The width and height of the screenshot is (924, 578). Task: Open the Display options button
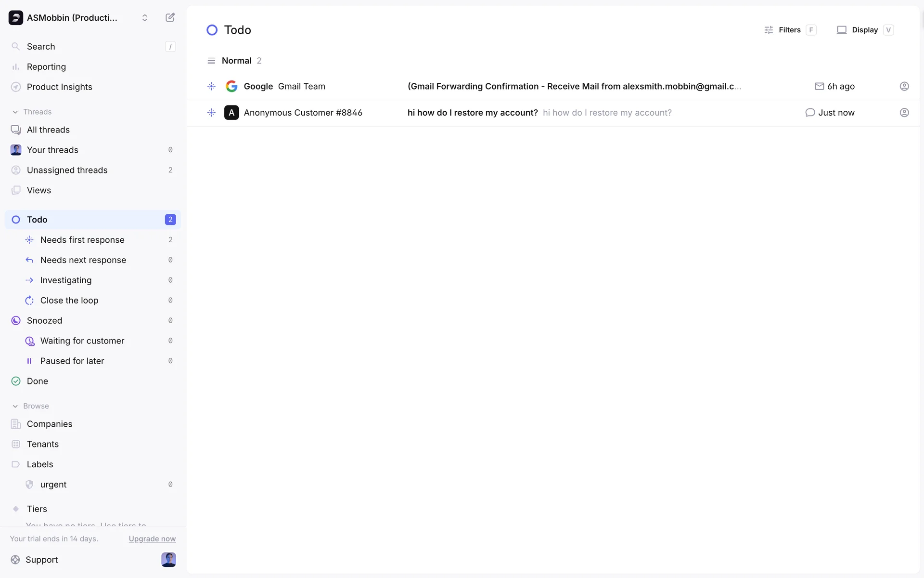click(864, 30)
